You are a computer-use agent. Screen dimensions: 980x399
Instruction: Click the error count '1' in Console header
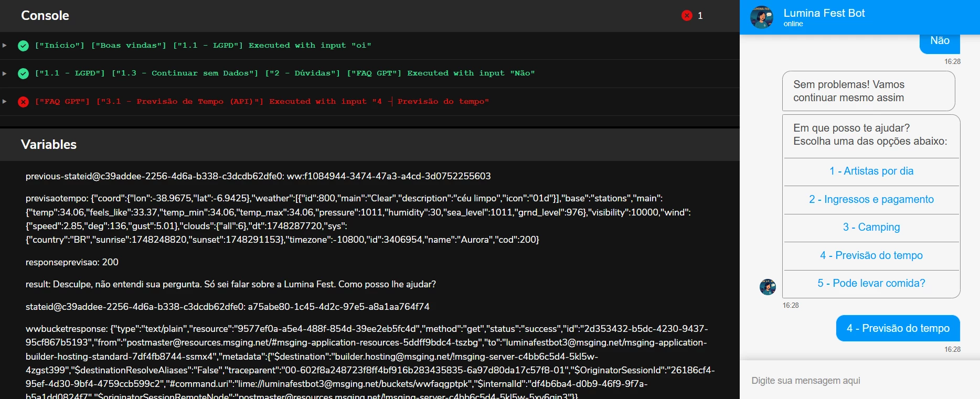click(x=700, y=16)
